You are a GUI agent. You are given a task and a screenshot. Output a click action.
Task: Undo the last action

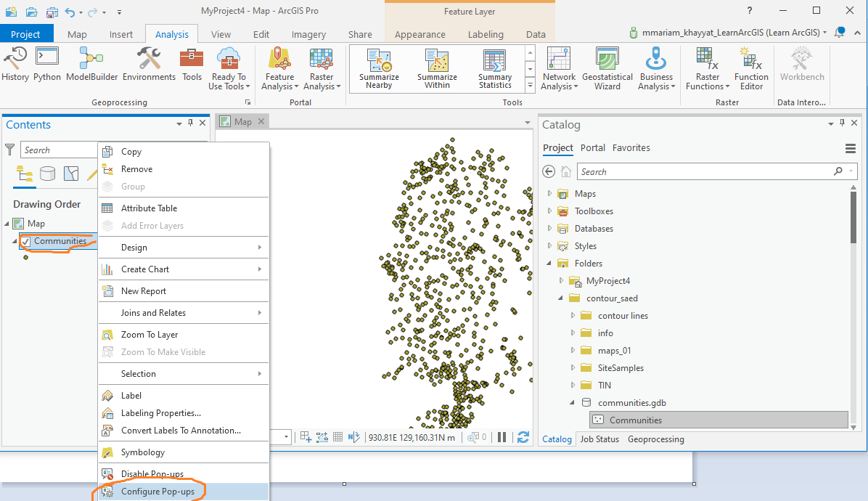(x=70, y=11)
